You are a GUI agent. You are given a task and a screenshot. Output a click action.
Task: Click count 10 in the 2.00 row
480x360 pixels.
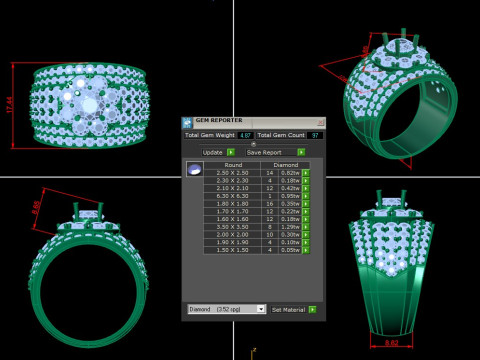(x=270, y=235)
